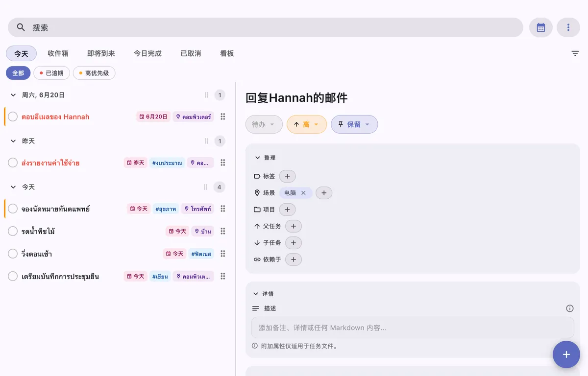
Task: Click the description Markdown text box
Action: point(413,328)
